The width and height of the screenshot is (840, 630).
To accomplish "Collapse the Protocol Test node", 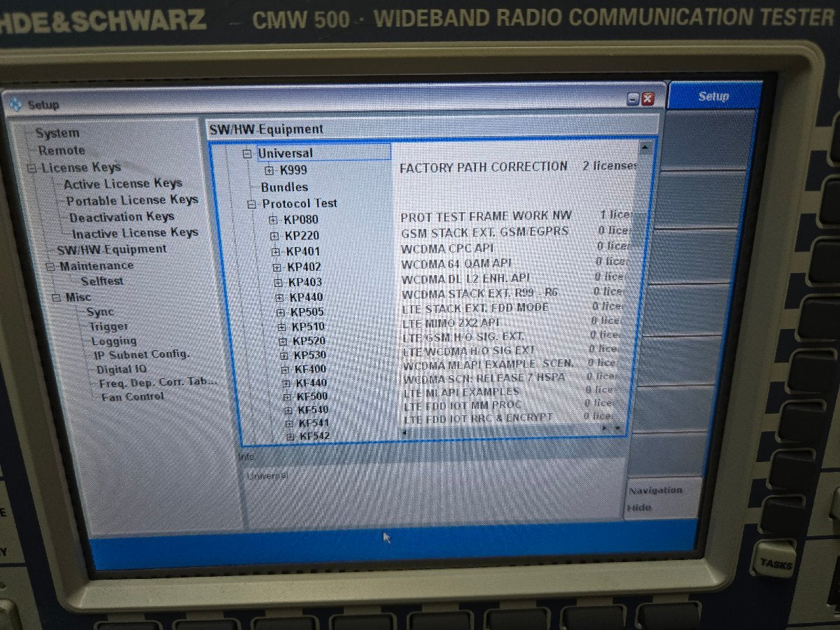I will coord(252,204).
